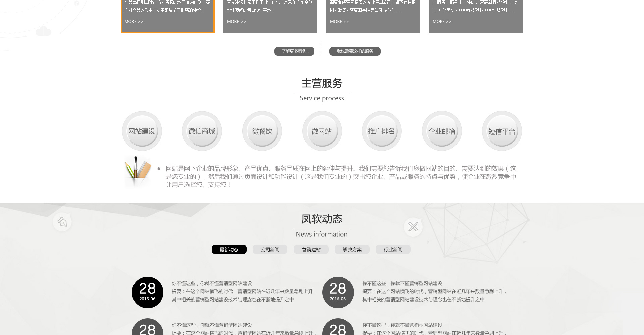The height and width of the screenshot is (335, 644).
Task: Open the 微餐饮 service icon
Action: click(x=262, y=131)
